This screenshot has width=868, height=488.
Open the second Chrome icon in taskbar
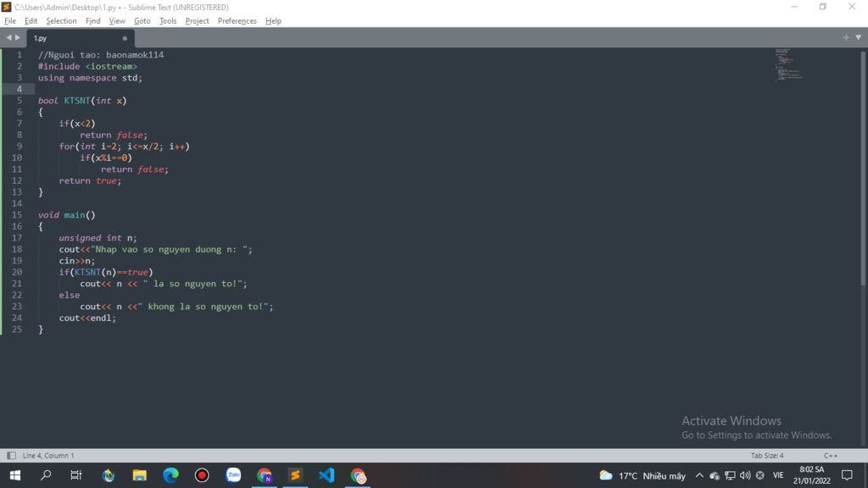[x=359, y=475]
